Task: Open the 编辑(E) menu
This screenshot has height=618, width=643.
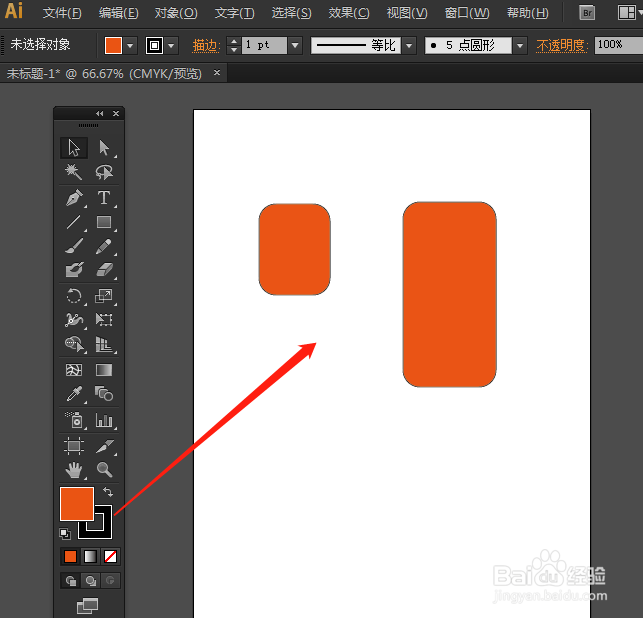Action: 119,13
